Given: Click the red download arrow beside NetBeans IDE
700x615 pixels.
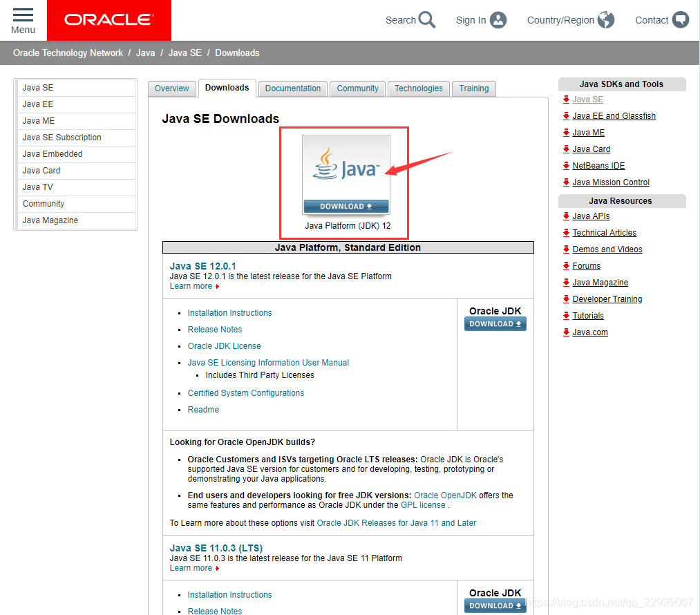Looking at the screenshot, I should pos(566,166).
